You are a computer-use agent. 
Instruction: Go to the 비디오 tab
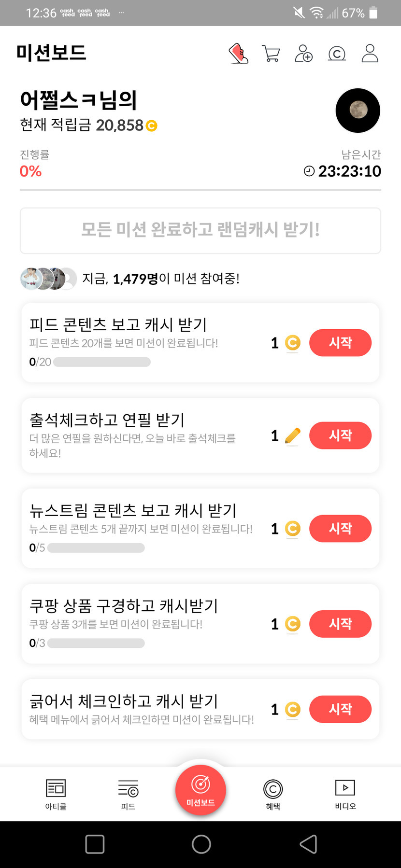pyautogui.click(x=345, y=794)
